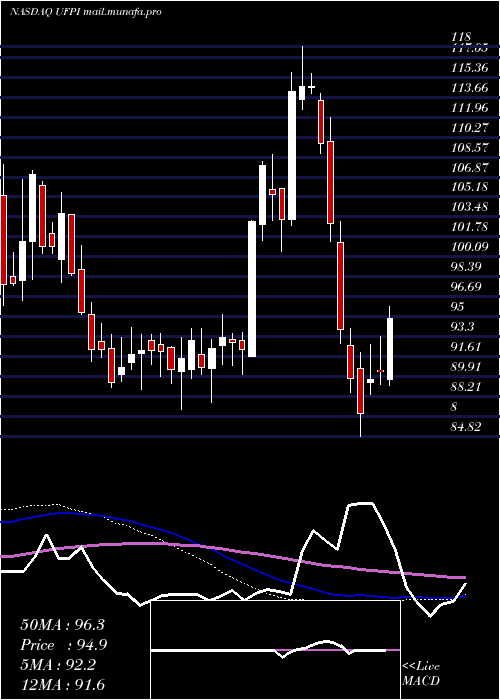500x700 pixels.
Task: Select the 105.18 price axis label
Action: coord(470,187)
